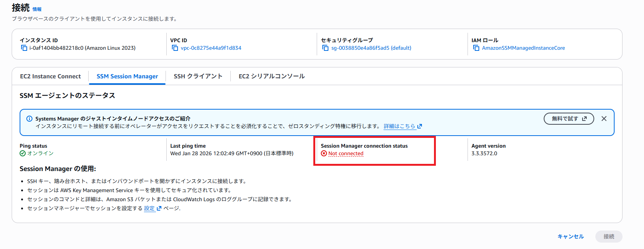Image resolution: width=644 pixels, height=249 pixels.
Task: Click the 無料で試す button
Action: (x=569, y=119)
